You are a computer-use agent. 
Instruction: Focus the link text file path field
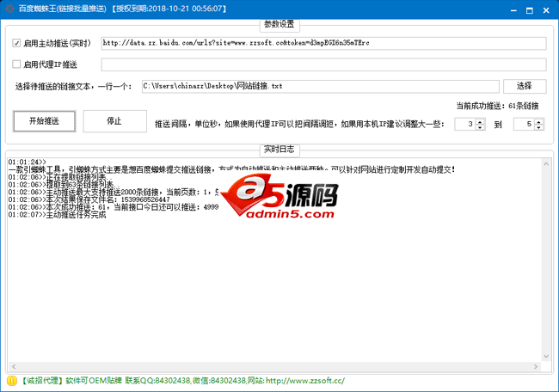point(320,86)
